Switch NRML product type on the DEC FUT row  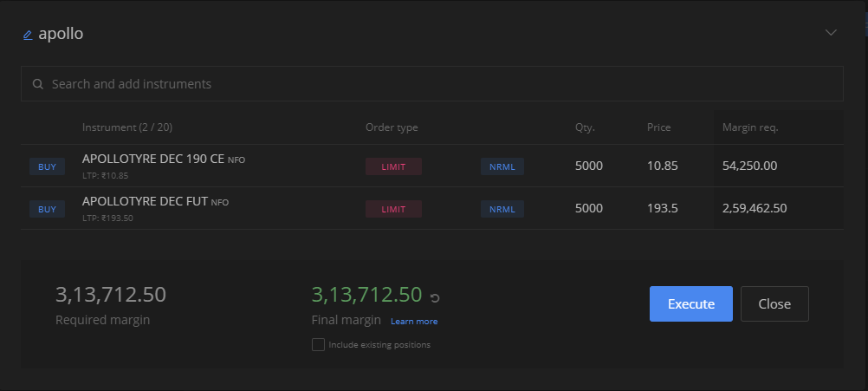click(x=502, y=209)
